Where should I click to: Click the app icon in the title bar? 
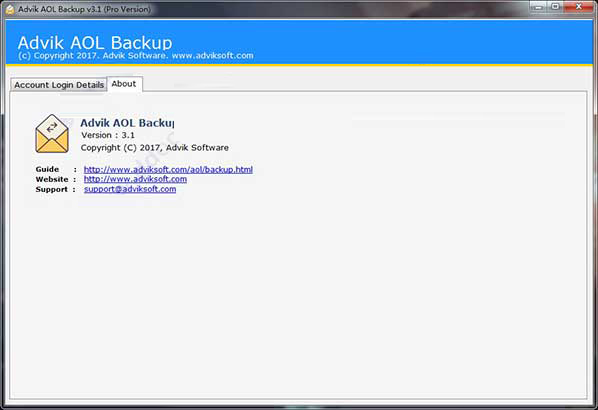(x=10, y=10)
